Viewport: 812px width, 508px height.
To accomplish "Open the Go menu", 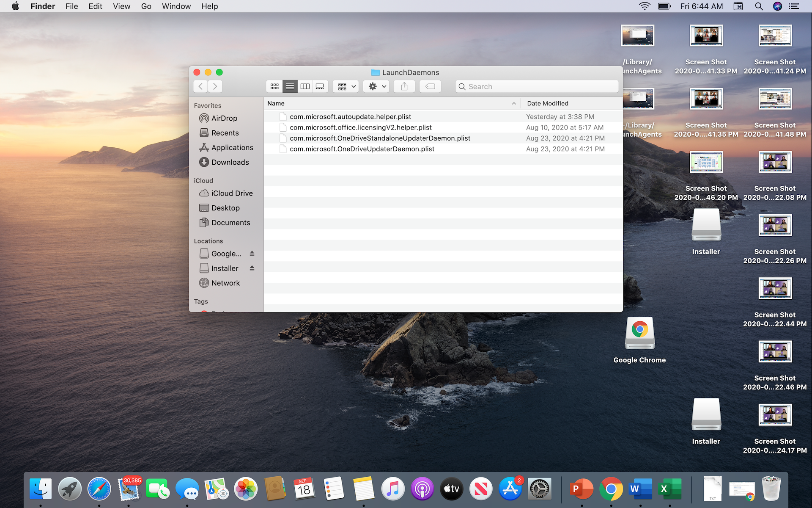I will coord(146,6).
